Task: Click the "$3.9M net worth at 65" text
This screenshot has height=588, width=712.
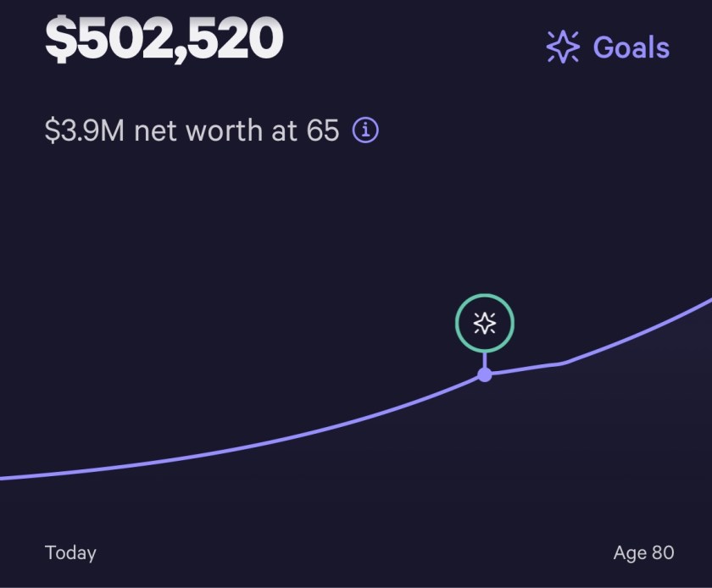Action: point(192,131)
